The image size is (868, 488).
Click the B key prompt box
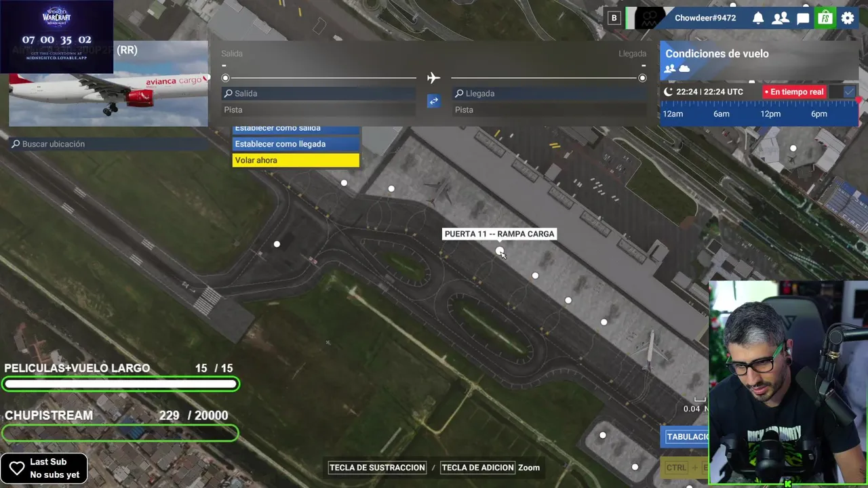[614, 18]
